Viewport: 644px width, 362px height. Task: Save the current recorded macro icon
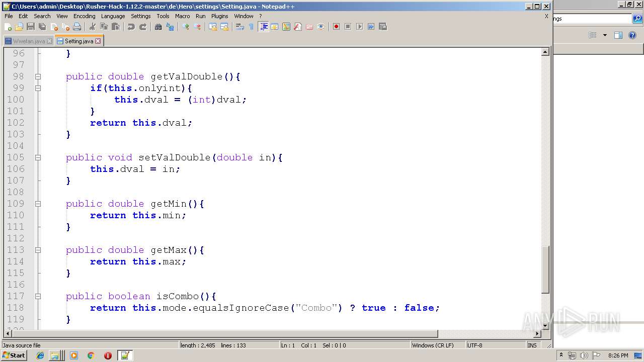[382, 27]
